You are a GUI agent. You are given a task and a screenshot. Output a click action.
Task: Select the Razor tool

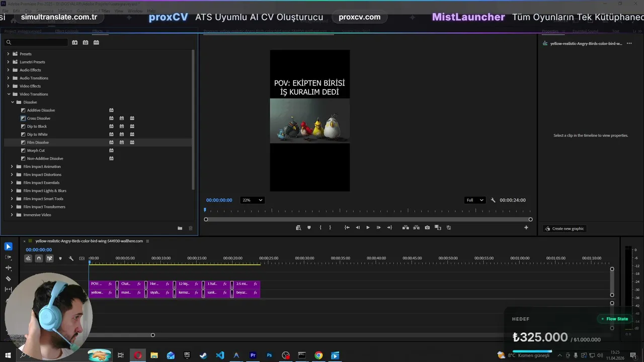[8, 279]
